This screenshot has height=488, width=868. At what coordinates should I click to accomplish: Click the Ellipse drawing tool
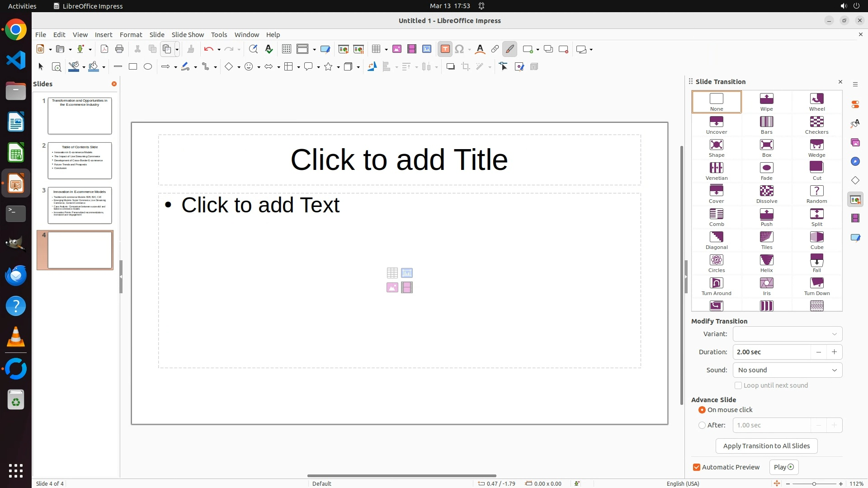click(x=148, y=67)
